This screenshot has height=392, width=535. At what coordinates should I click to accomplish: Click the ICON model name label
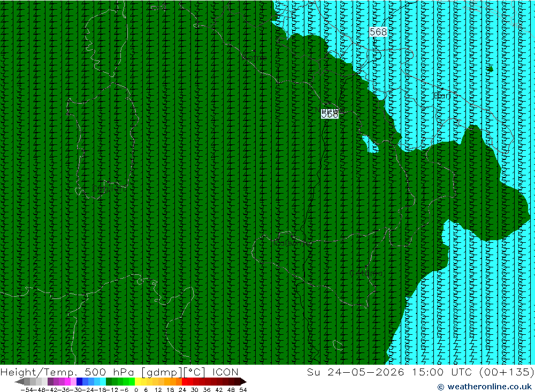tap(225, 372)
